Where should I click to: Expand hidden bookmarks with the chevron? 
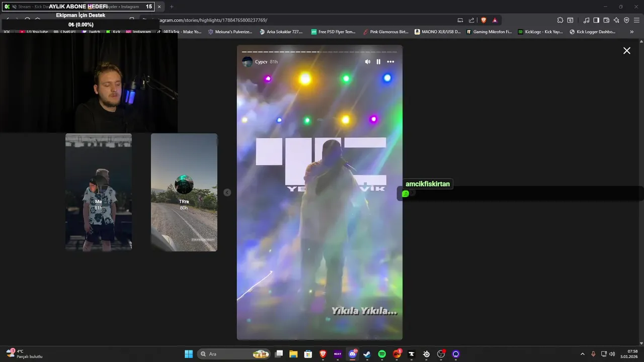point(632,32)
